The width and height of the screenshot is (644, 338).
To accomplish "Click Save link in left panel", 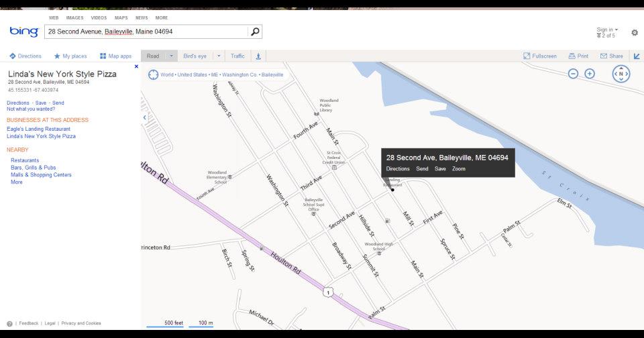I will [41, 103].
